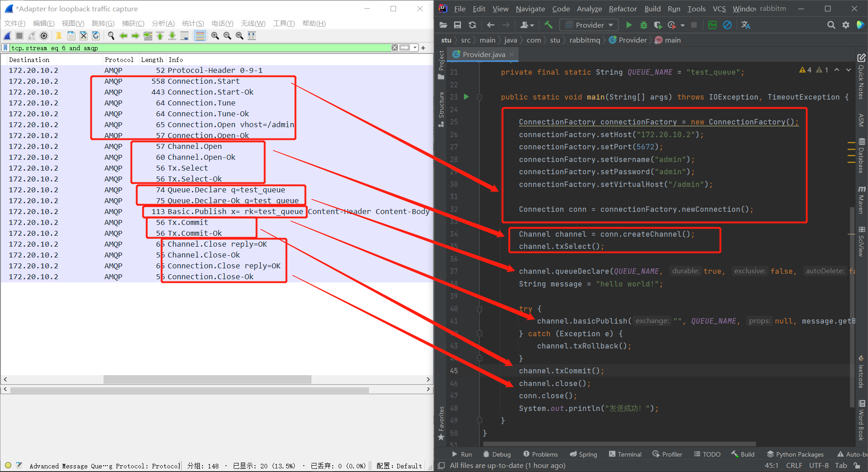This screenshot has width=868, height=472.
Task: Toggle the Project tool window
Action: (441, 65)
